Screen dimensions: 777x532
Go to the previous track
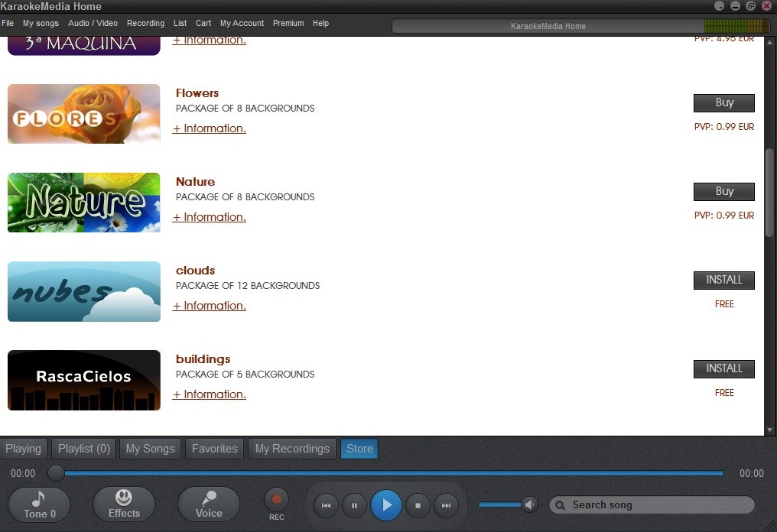pos(326,505)
